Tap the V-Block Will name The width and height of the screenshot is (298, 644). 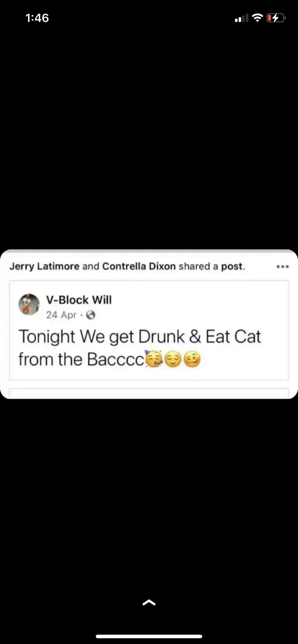point(79,300)
